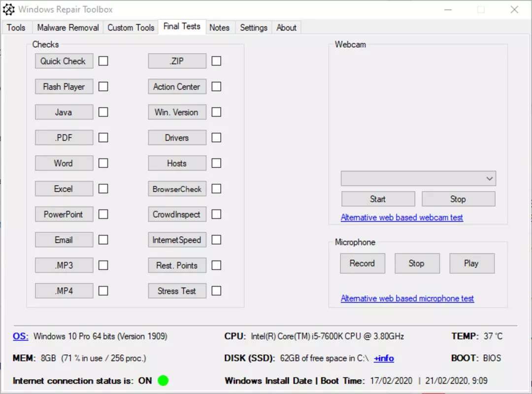Image resolution: width=532 pixels, height=394 pixels.
Task: Click the Hosts check button
Action: coord(177,163)
